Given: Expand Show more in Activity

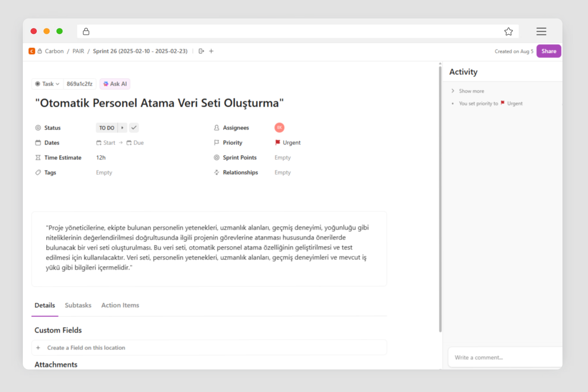Looking at the screenshot, I should click(471, 91).
